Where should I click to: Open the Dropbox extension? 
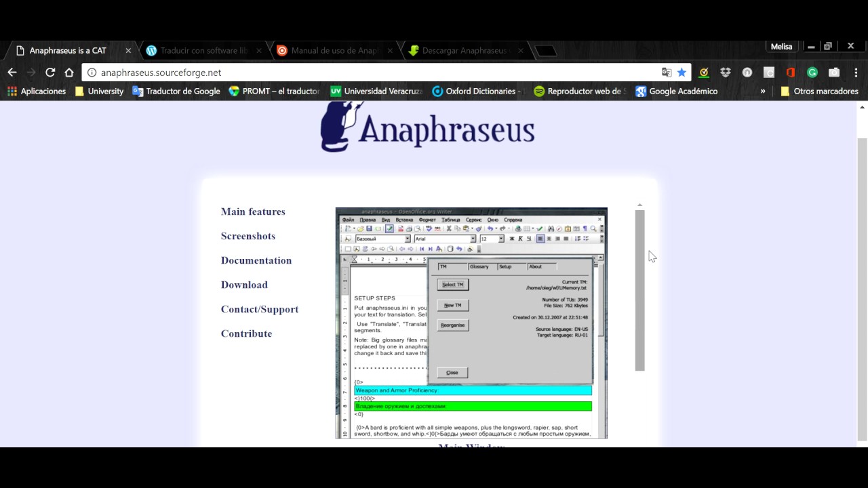pos(726,73)
